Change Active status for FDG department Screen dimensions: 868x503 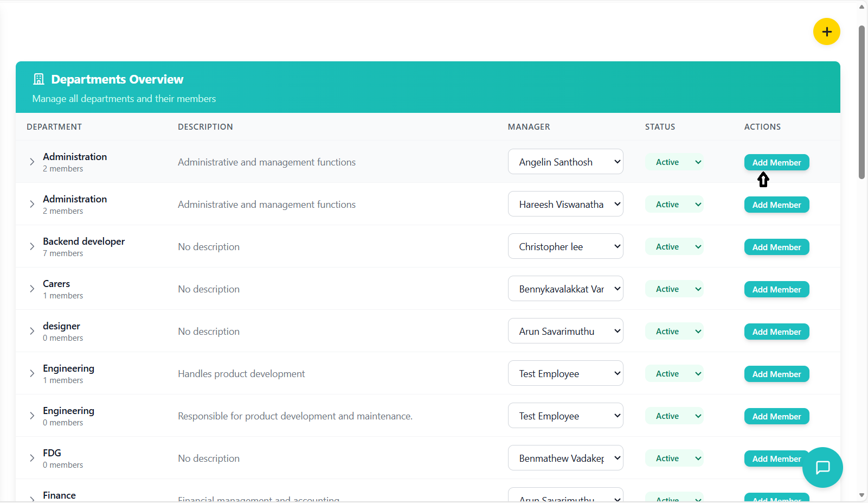(674, 459)
